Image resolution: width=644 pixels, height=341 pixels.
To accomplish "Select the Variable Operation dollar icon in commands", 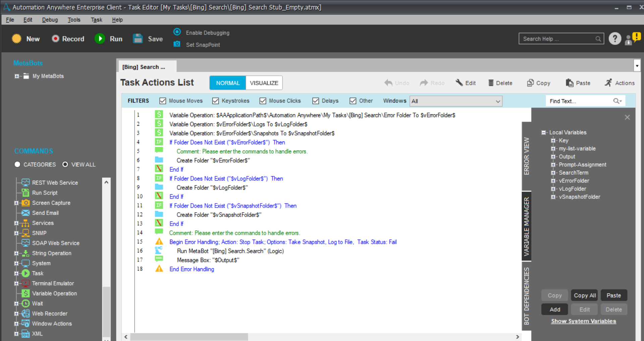I will point(25,293).
